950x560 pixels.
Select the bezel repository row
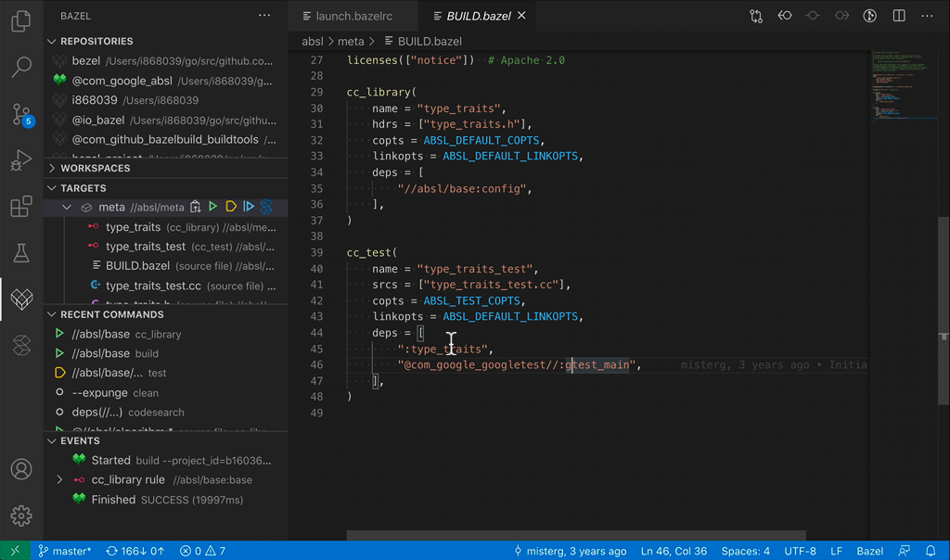click(165, 60)
